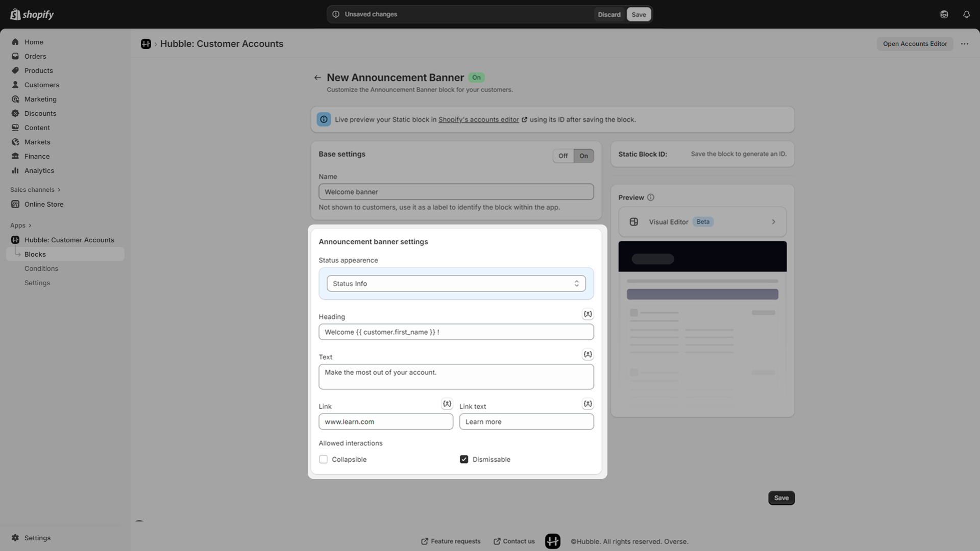Open Analytics in the sidebar
The height and width of the screenshot is (551, 980).
point(39,171)
